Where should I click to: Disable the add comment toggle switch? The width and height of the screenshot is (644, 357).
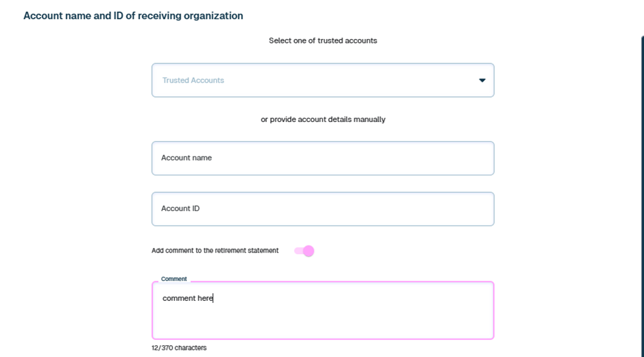(304, 251)
